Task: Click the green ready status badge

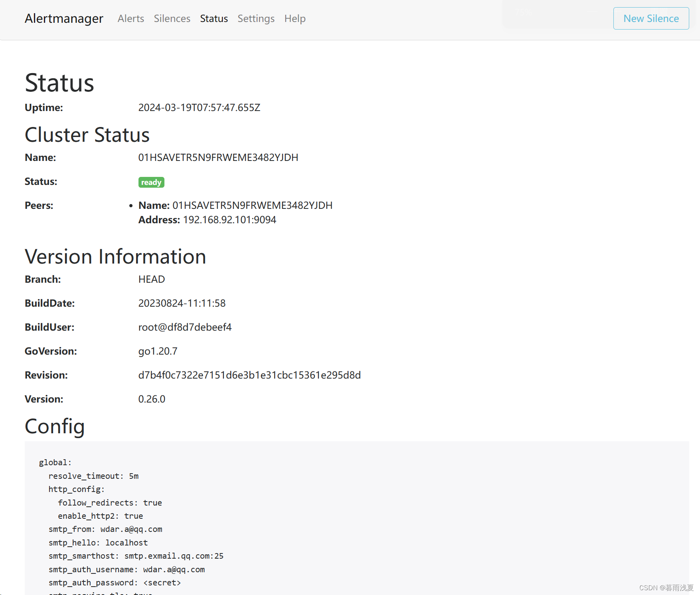Action: pos(151,182)
